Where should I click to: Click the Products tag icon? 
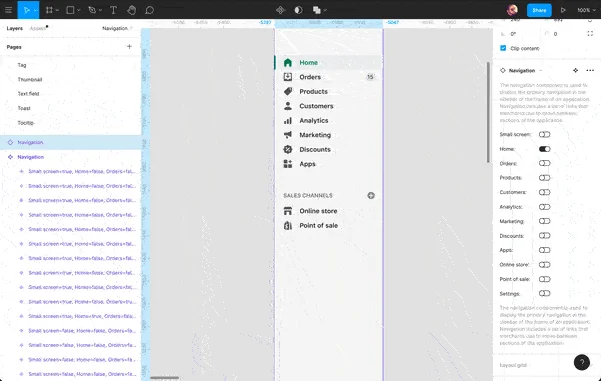click(x=288, y=91)
